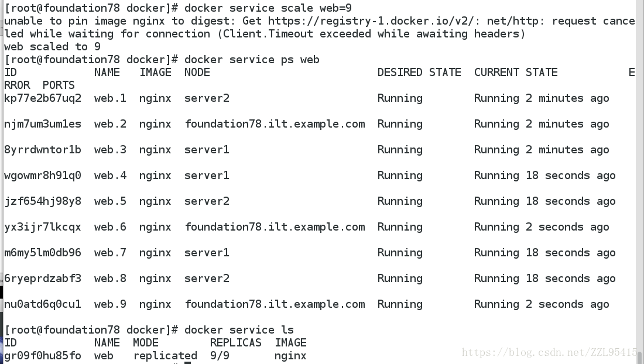Click the CURRENT STATE column header

tap(516, 72)
